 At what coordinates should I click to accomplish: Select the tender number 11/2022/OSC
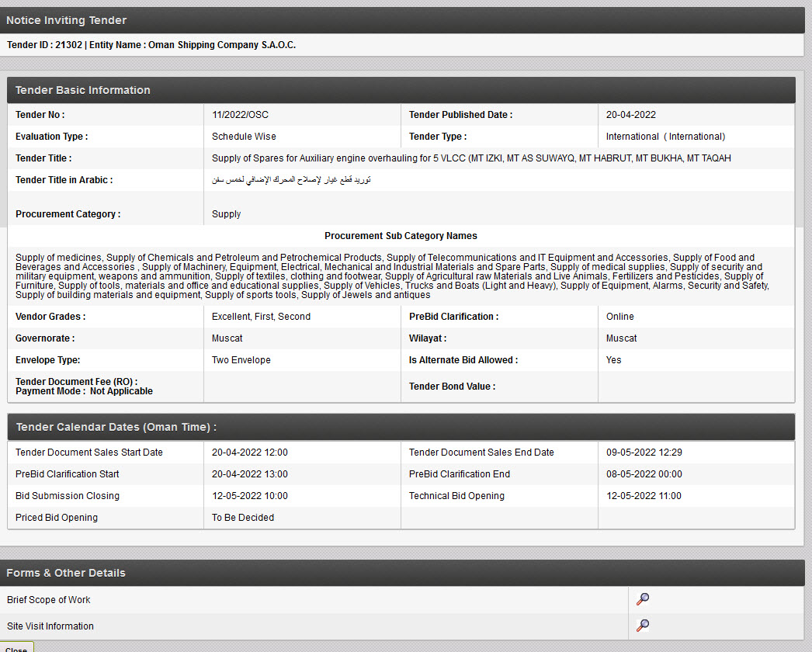coord(240,115)
